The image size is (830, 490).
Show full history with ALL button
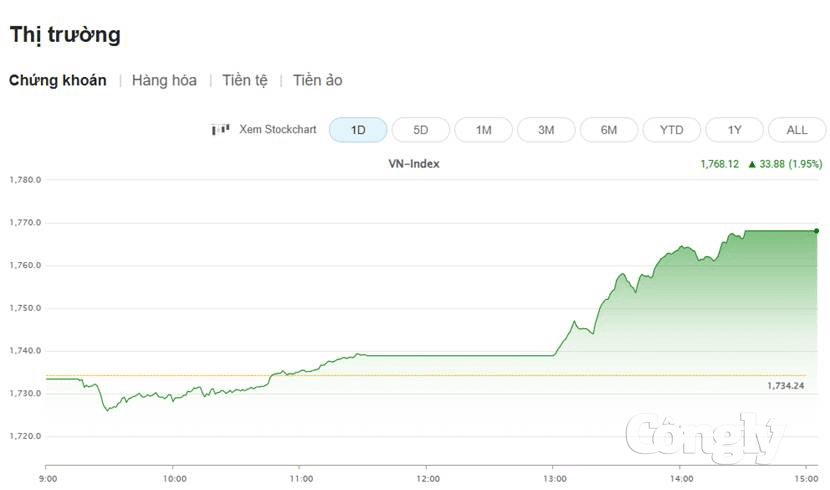tap(797, 130)
